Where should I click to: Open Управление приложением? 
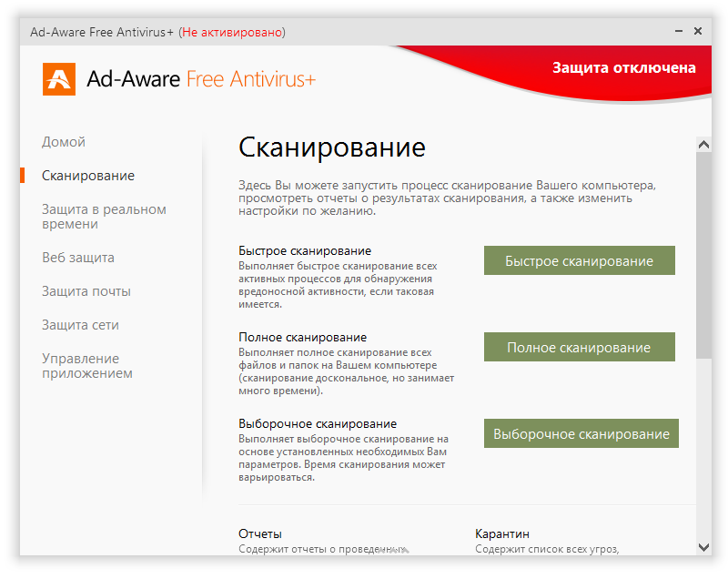87,366
